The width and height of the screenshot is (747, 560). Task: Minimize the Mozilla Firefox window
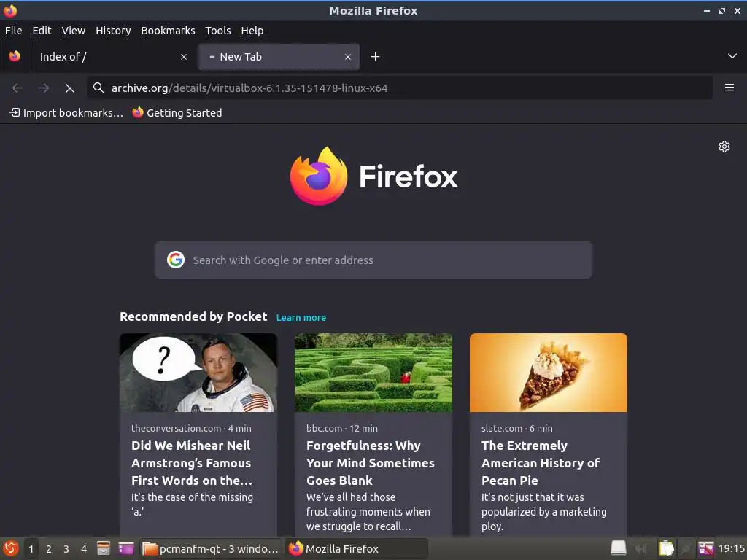pyautogui.click(x=707, y=10)
